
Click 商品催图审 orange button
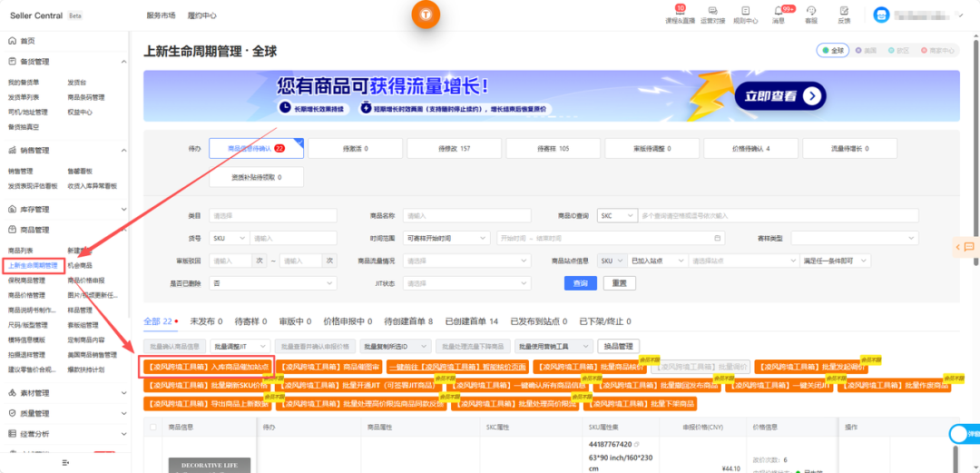coord(328,367)
